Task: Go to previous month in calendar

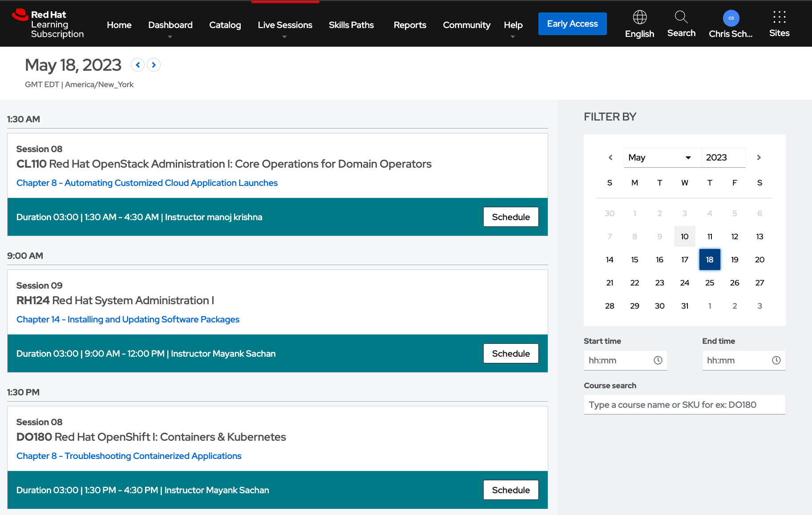Action: (x=610, y=157)
